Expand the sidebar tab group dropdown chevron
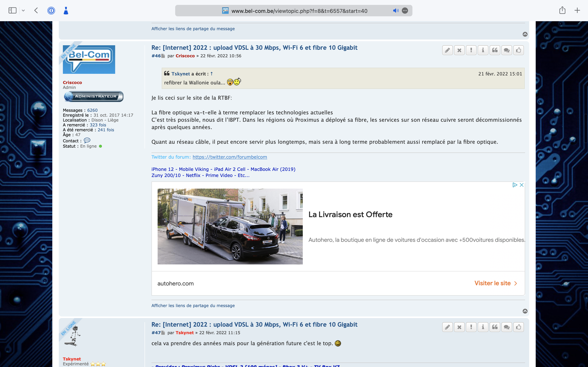Image resolution: width=588 pixels, height=367 pixels. [23, 11]
